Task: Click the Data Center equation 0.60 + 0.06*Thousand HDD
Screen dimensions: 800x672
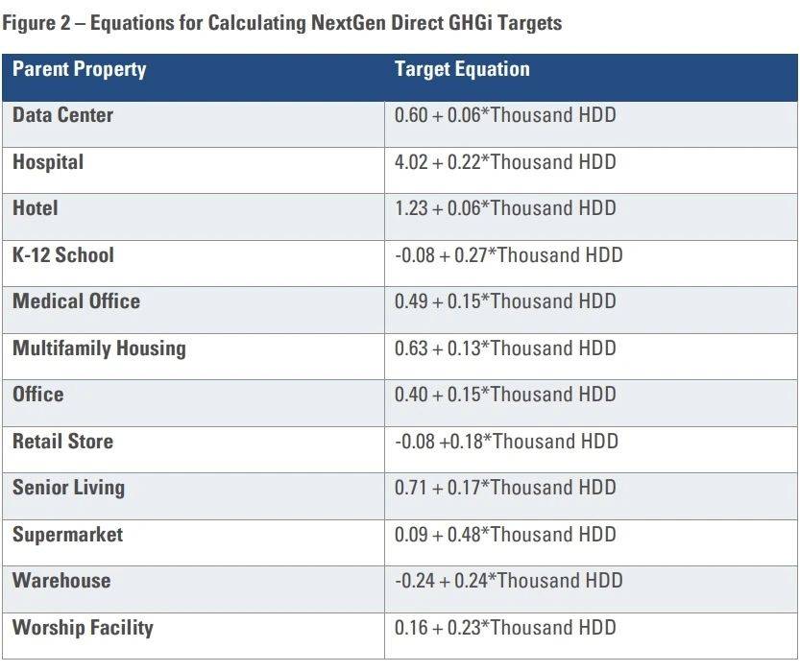Action: (x=505, y=115)
